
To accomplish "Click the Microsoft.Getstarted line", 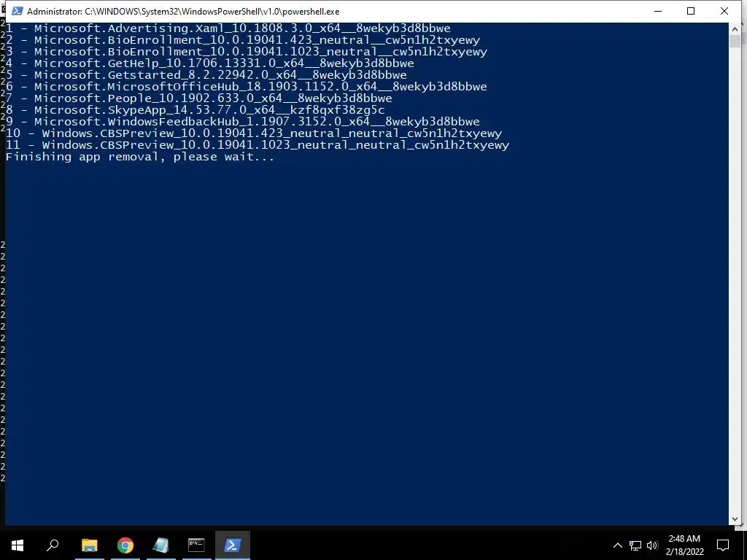I will pos(206,75).
